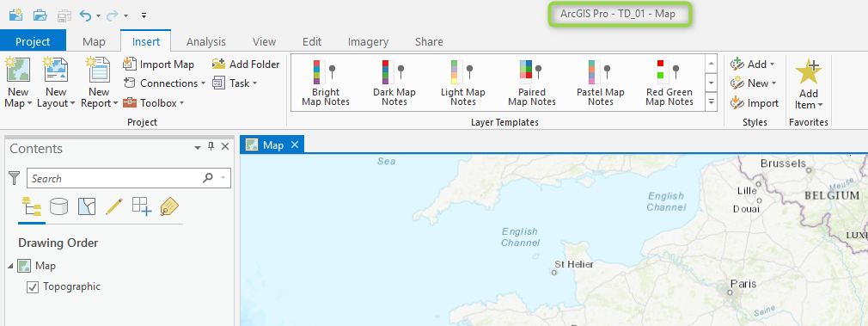The height and width of the screenshot is (326, 868).
Task: Uncheck the Topographic layer checkbox
Action: (33, 287)
